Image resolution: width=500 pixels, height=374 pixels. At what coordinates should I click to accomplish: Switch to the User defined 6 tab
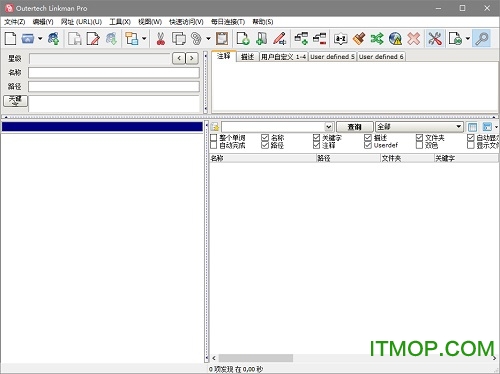click(381, 57)
